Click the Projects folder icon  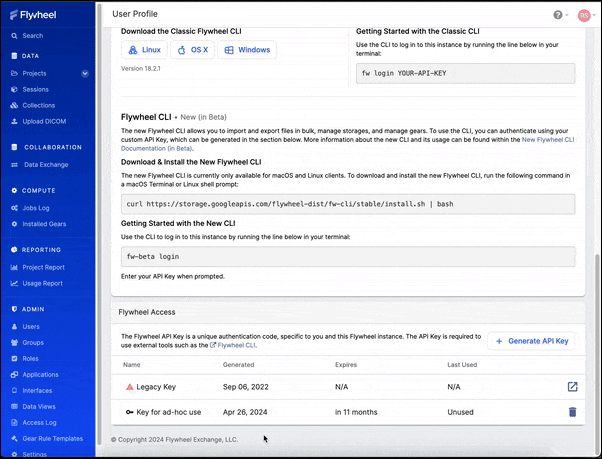point(14,73)
